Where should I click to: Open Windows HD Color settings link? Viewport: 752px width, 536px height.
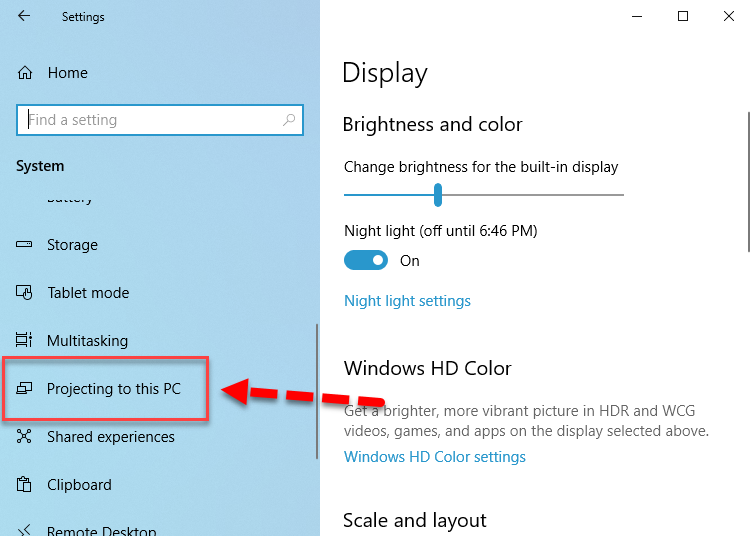pos(434,457)
